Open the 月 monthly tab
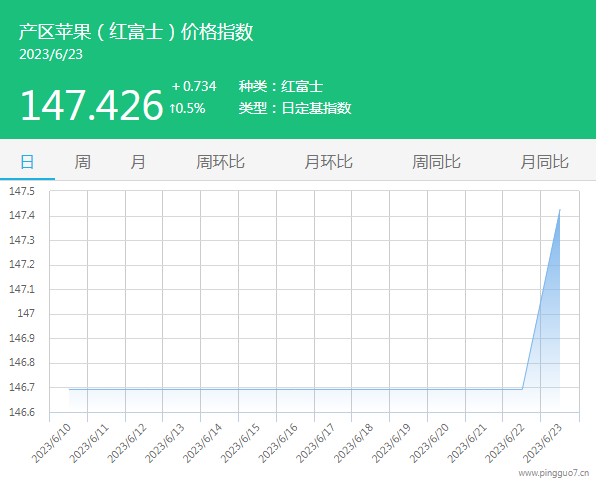The image size is (596, 484). pyautogui.click(x=138, y=162)
